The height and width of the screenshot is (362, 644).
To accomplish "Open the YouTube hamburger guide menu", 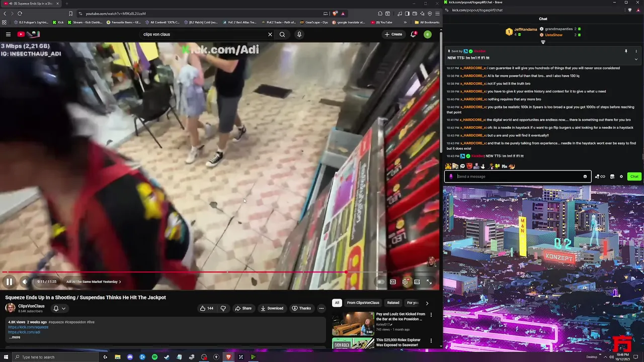I will coord(8,34).
